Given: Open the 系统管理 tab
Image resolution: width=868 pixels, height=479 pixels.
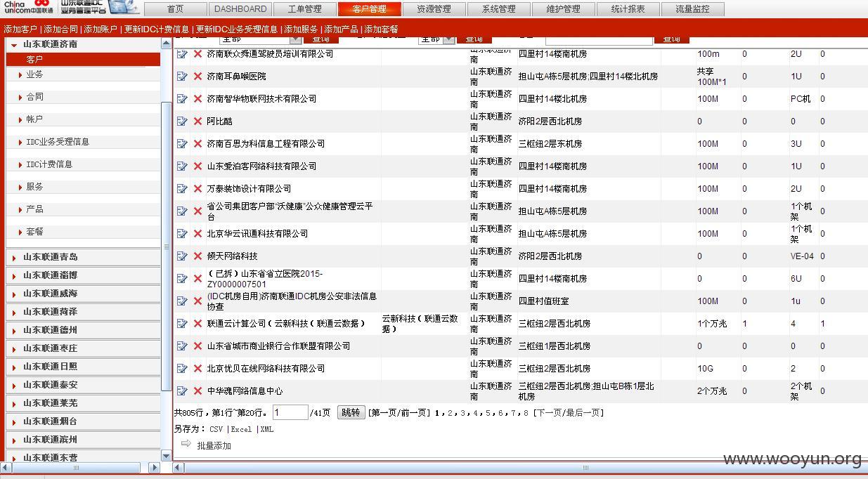Looking at the screenshot, I should point(499,9).
